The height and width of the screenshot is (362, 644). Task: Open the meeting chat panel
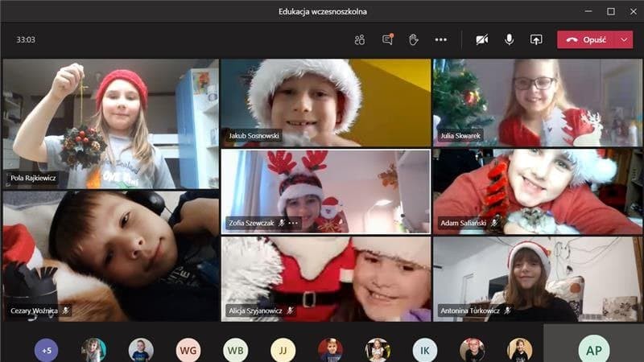pos(387,39)
